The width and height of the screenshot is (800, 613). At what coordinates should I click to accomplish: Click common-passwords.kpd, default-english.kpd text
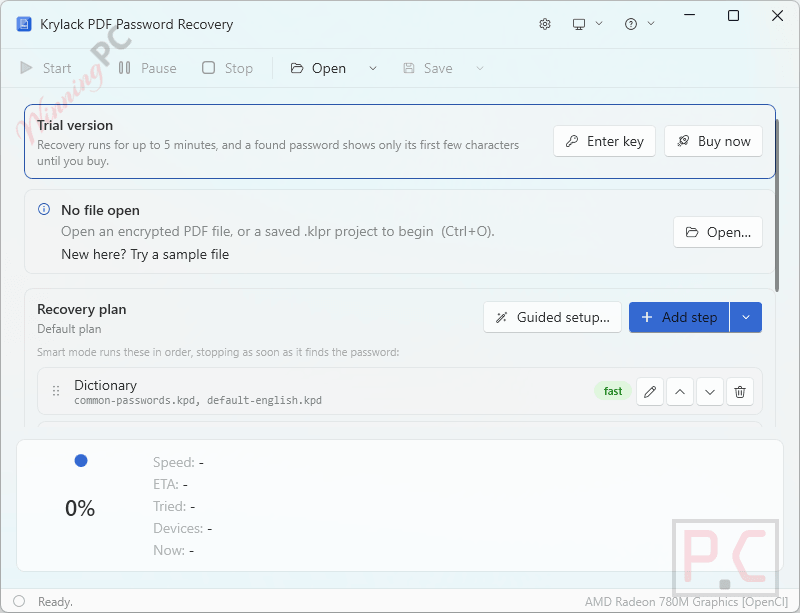pyautogui.click(x=198, y=400)
